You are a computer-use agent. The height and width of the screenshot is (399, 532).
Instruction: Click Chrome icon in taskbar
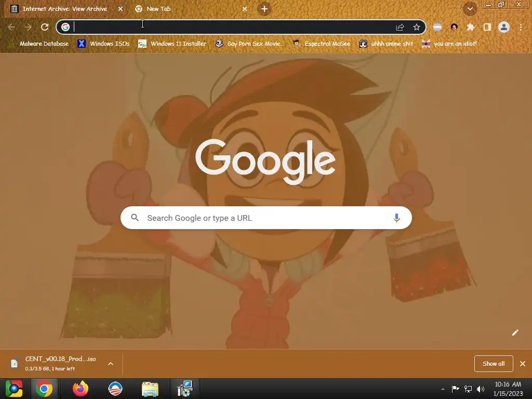(44, 389)
